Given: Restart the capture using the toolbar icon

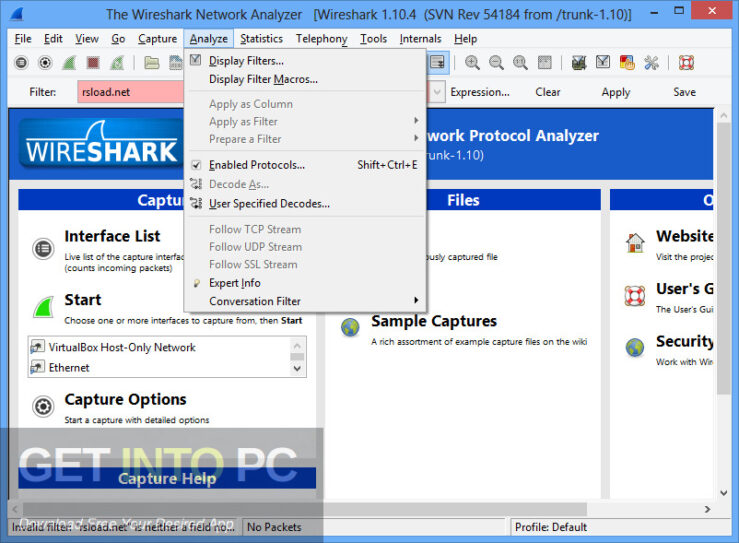Looking at the screenshot, I should click(117, 63).
